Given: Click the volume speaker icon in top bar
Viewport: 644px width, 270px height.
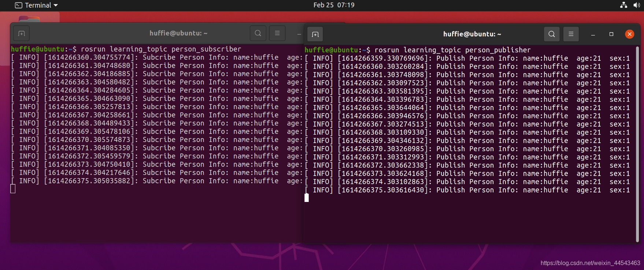Looking at the screenshot, I should click(x=636, y=5).
